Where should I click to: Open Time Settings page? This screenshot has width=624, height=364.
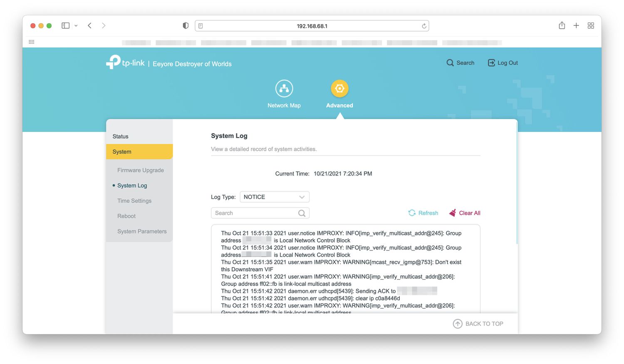(x=134, y=201)
